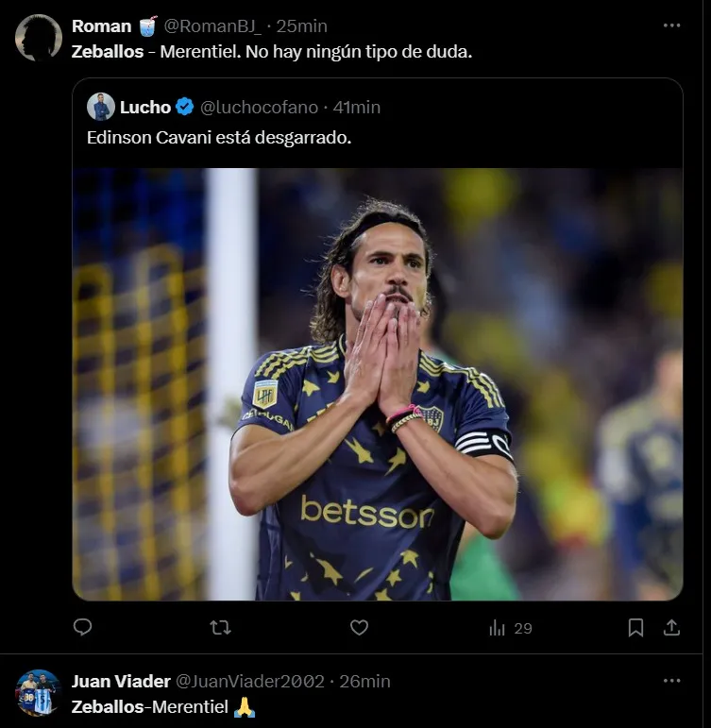Image resolution: width=711 pixels, height=728 pixels.
Task: Open Roman's profile picture
Action: coord(39,38)
